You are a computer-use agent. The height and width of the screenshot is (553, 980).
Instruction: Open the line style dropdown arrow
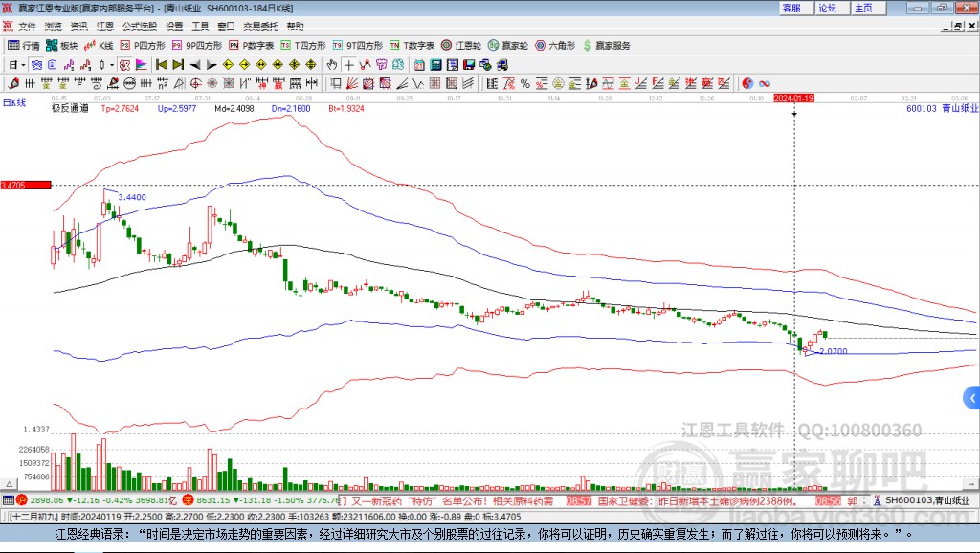(111, 66)
